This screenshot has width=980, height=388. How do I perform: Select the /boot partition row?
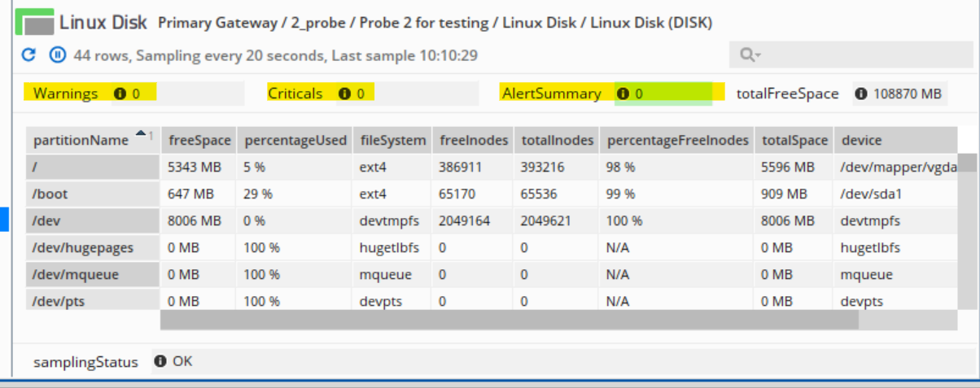tap(93, 194)
